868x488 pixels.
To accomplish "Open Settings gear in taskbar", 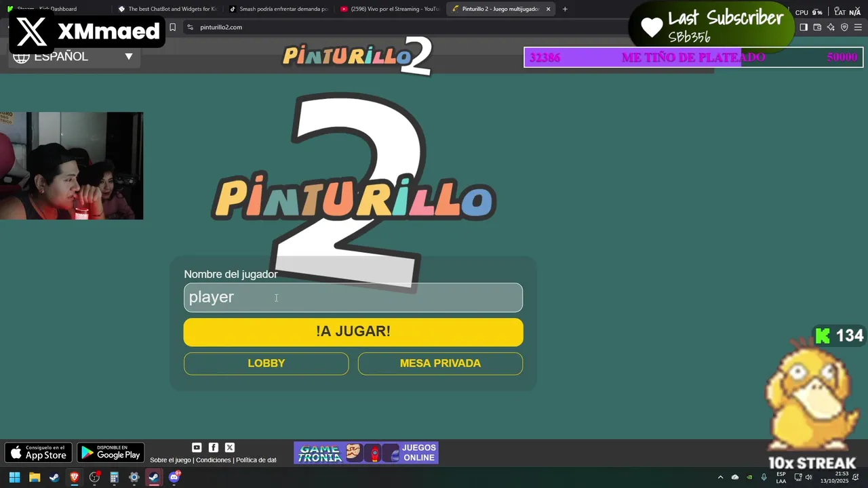I will 134,477.
